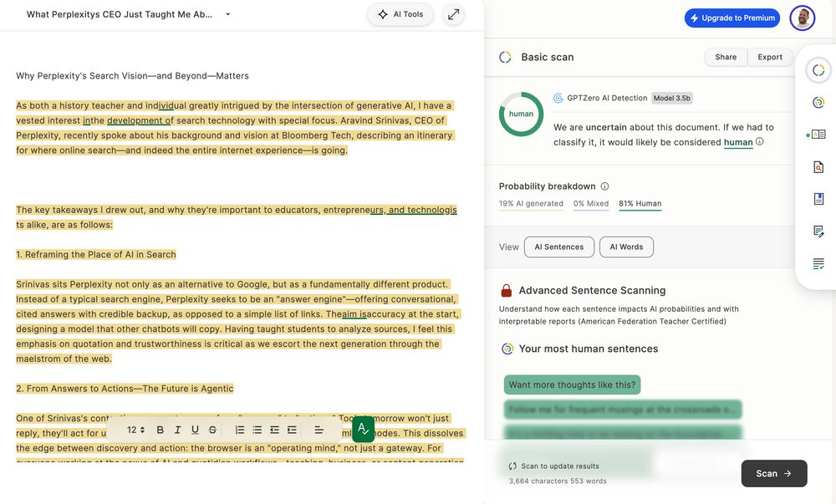This screenshot has width=836, height=504.
Task: Toggle the AI Sentences view
Action: click(x=558, y=247)
